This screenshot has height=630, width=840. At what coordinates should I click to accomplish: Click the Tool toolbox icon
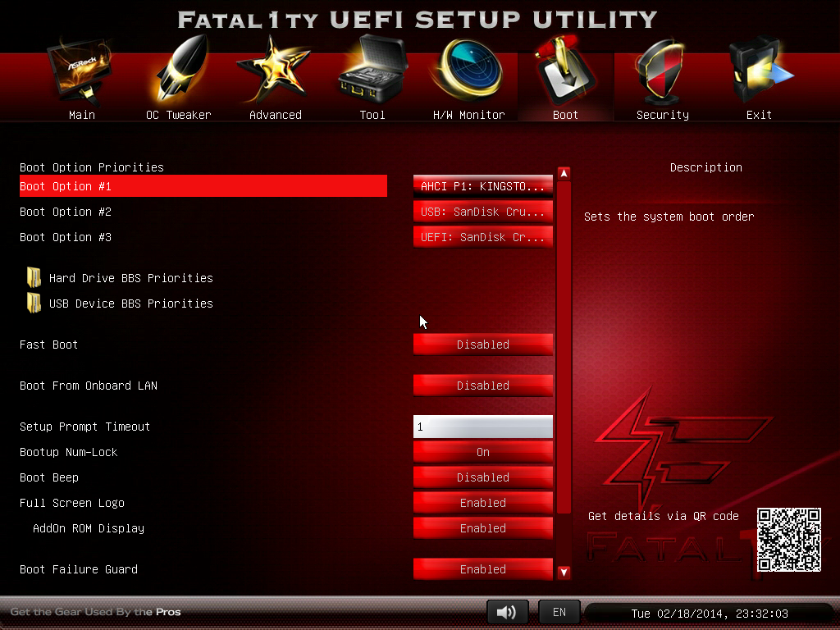click(x=372, y=74)
